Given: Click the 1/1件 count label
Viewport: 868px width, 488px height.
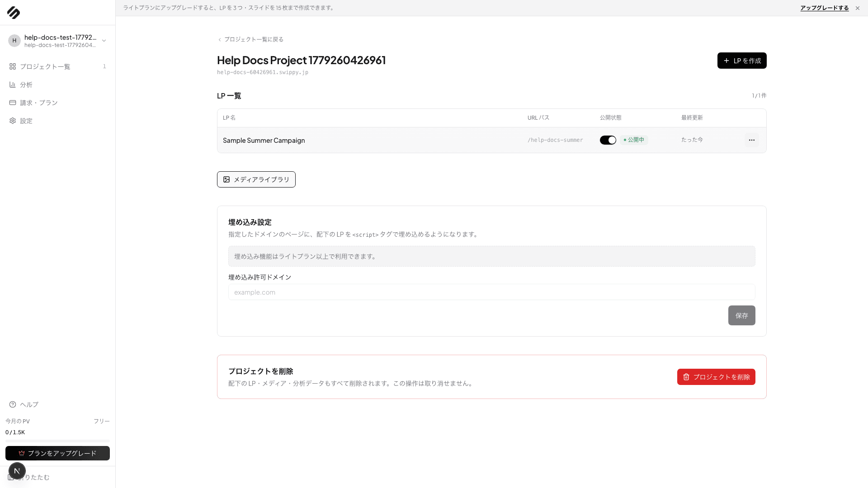Looking at the screenshot, I should 759,96.
